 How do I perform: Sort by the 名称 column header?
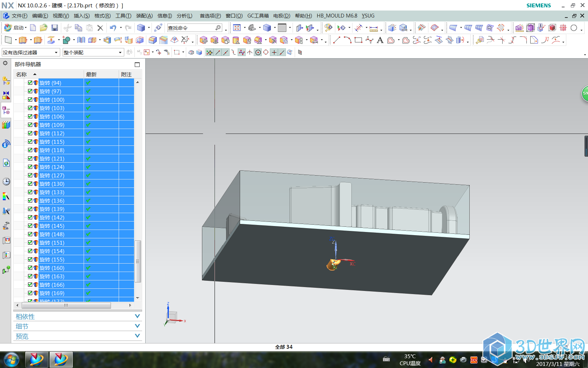click(x=49, y=74)
